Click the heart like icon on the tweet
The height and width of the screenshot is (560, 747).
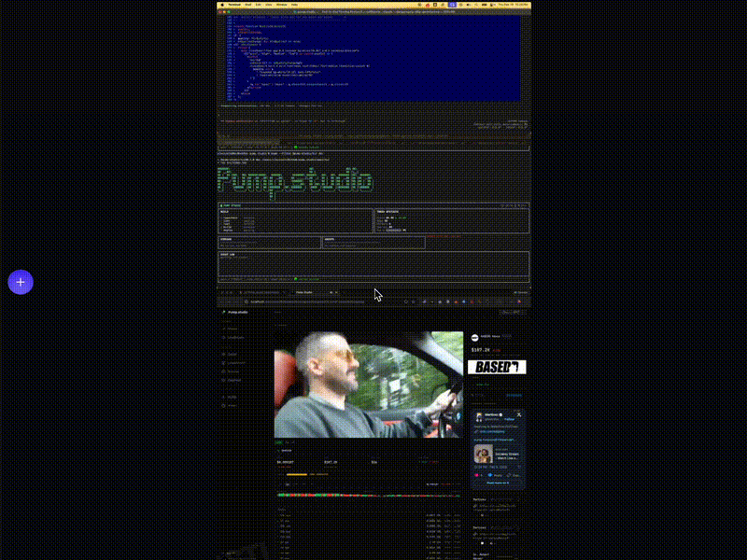point(474,475)
